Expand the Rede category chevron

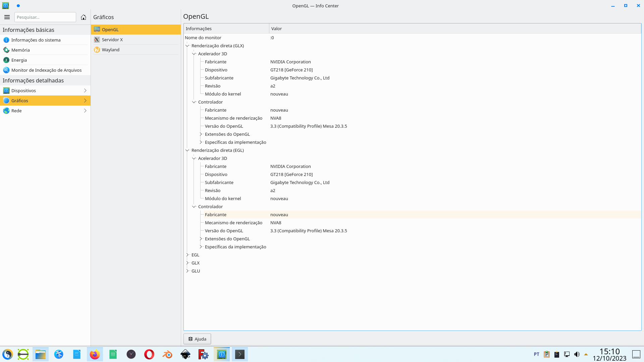click(85, 111)
